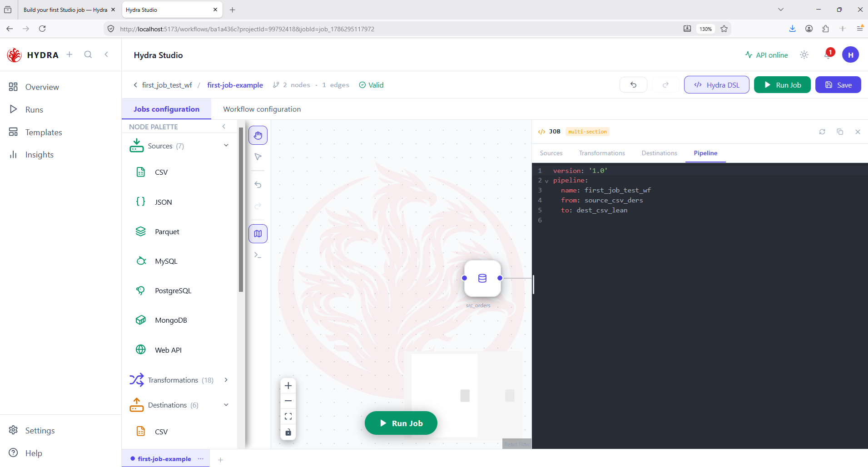Screen dimensions: 868x467
Task: Click canvas toolbar undo arrow
Action: pos(258,185)
